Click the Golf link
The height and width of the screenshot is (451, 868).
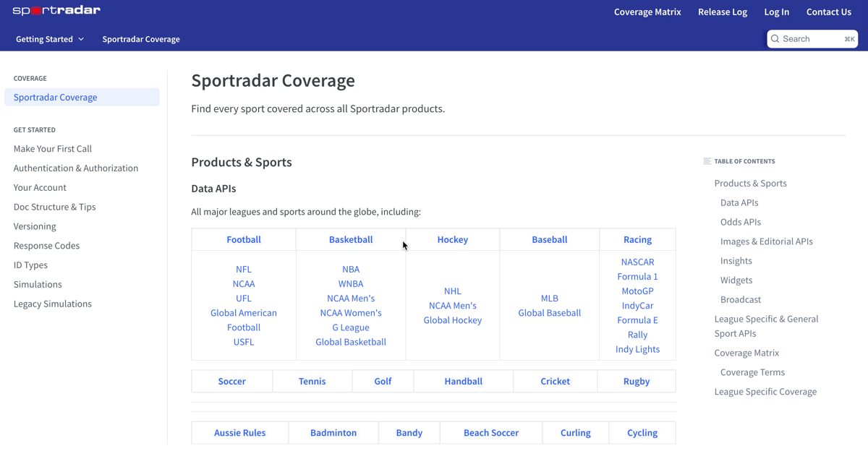click(383, 381)
